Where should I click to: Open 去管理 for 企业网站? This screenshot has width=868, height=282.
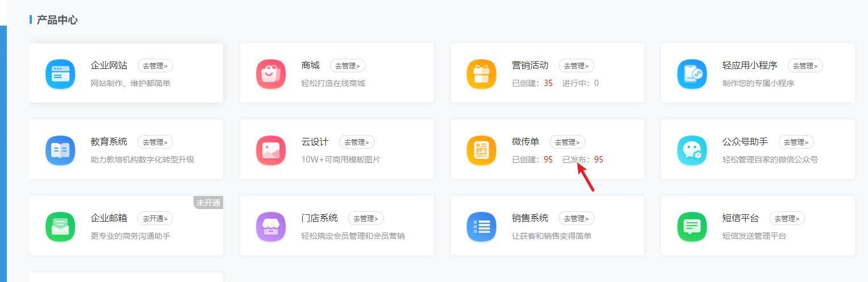(155, 66)
